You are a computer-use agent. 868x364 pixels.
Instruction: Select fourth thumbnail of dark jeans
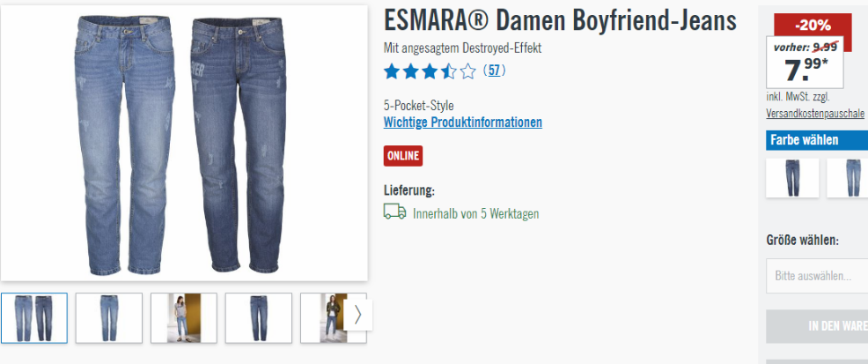(259, 318)
